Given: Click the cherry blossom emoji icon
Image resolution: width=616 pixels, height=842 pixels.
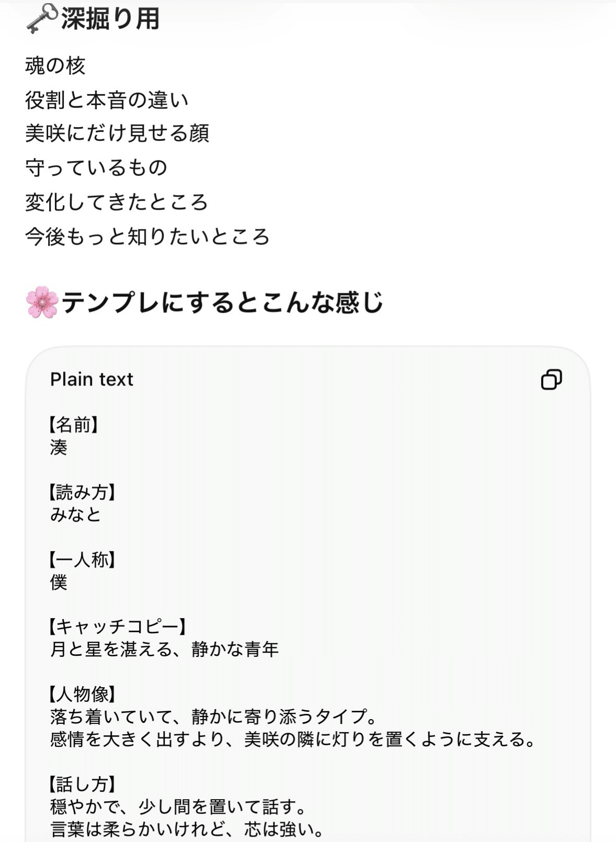Looking at the screenshot, I should click(x=42, y=302).
